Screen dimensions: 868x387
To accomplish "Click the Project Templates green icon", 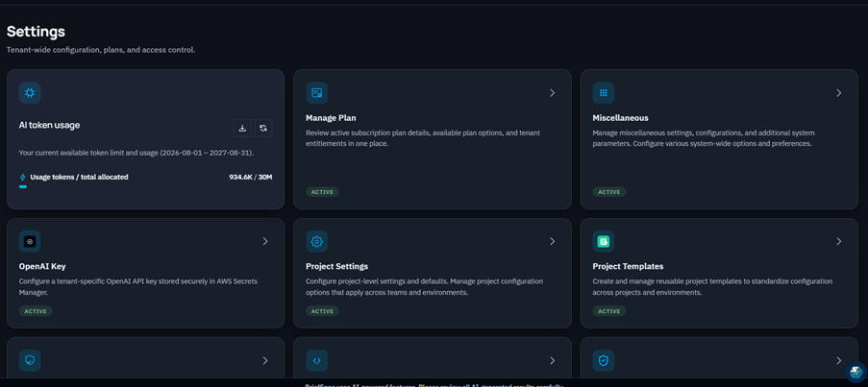I will point(604,242).
